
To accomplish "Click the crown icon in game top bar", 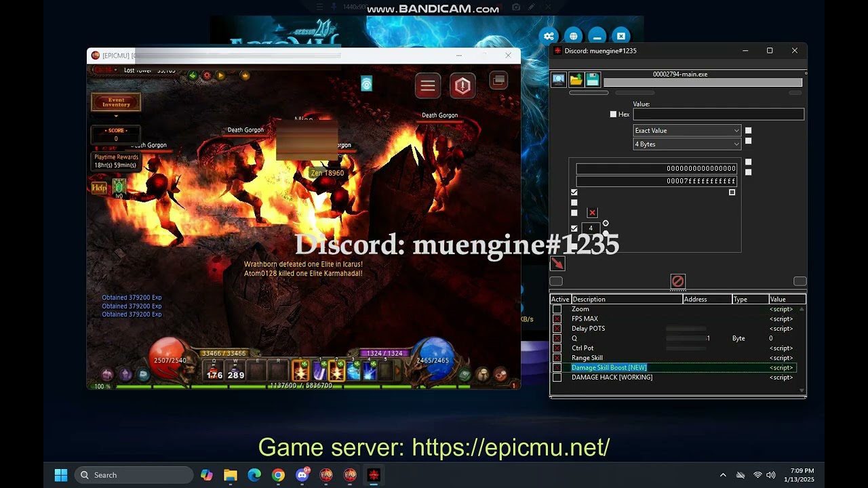I will tap(245, 75).
